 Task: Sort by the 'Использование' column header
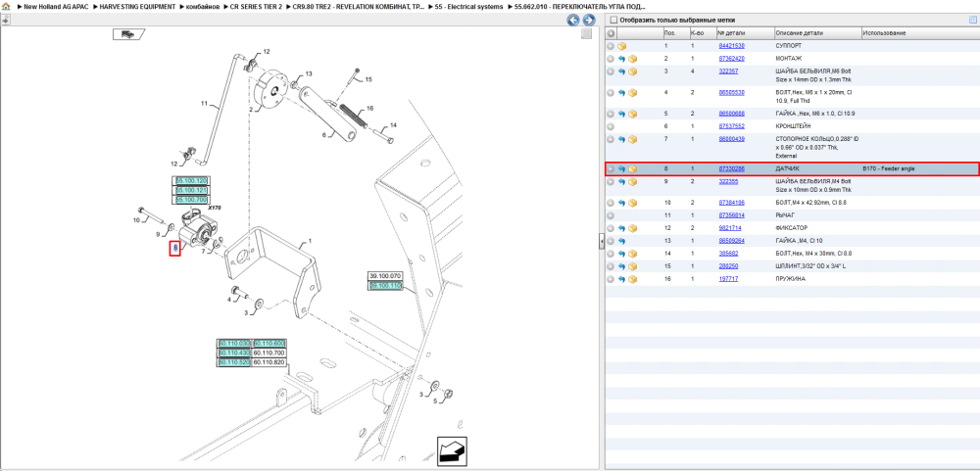[919, 33]
